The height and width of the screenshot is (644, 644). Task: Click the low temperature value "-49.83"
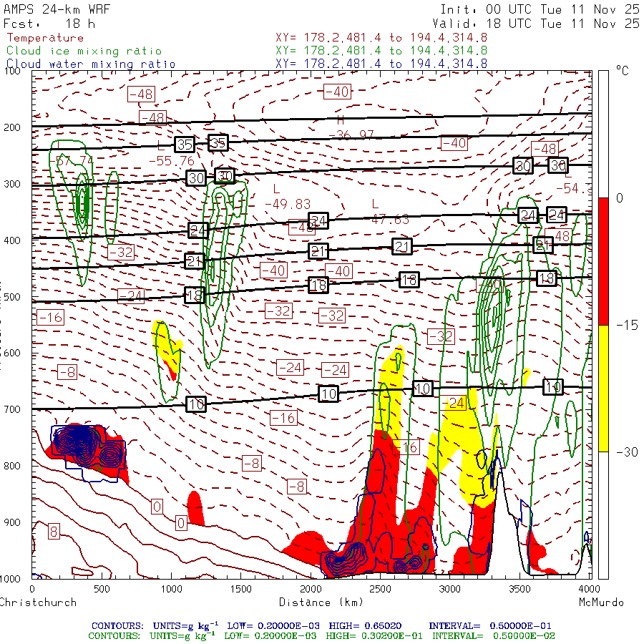288,204
